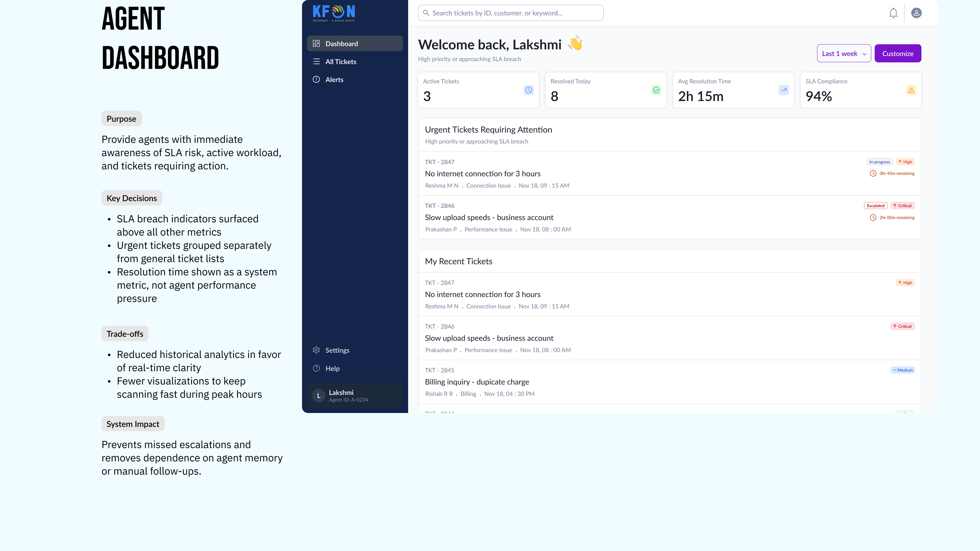Viewport: 980px width, 551px height.
Task: Click Rishab R R customer name
Action: pyautogui.click(x=439, y=394)
